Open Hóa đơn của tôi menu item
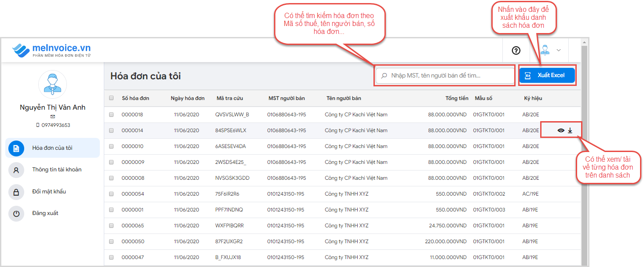Viewport: 644px width, 267px height. [52, 148]
